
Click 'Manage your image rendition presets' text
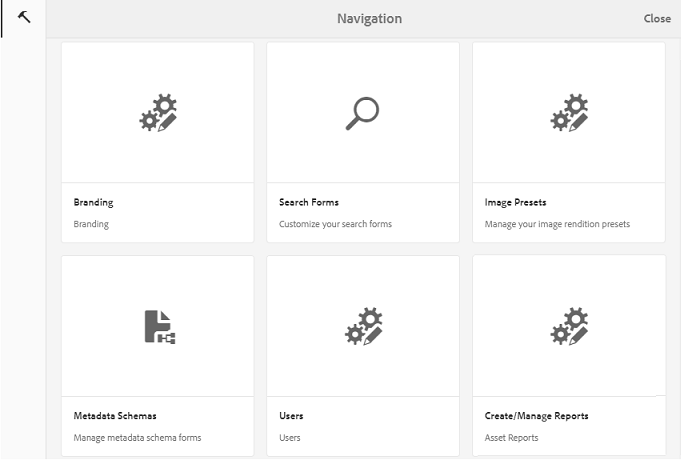click(557, 224)
